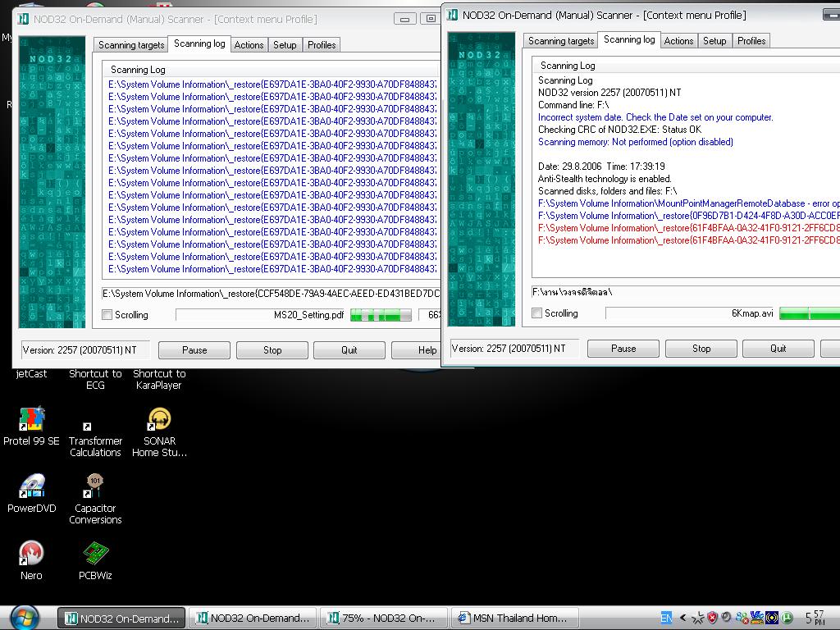Viewport: 840px width, 630px height.
Task: Click the right window's NOD32 title bar icon
Action: click(x=453, y=15)
